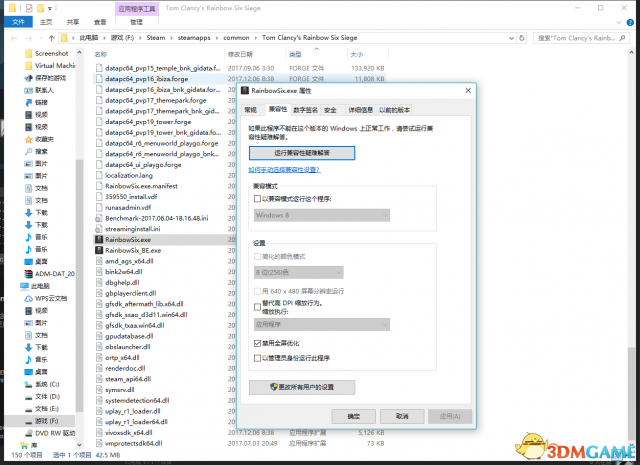Screen dimensions: 640x465
Task: Click 运行兼容性疑难解答 button
Action: coord(302,153)
